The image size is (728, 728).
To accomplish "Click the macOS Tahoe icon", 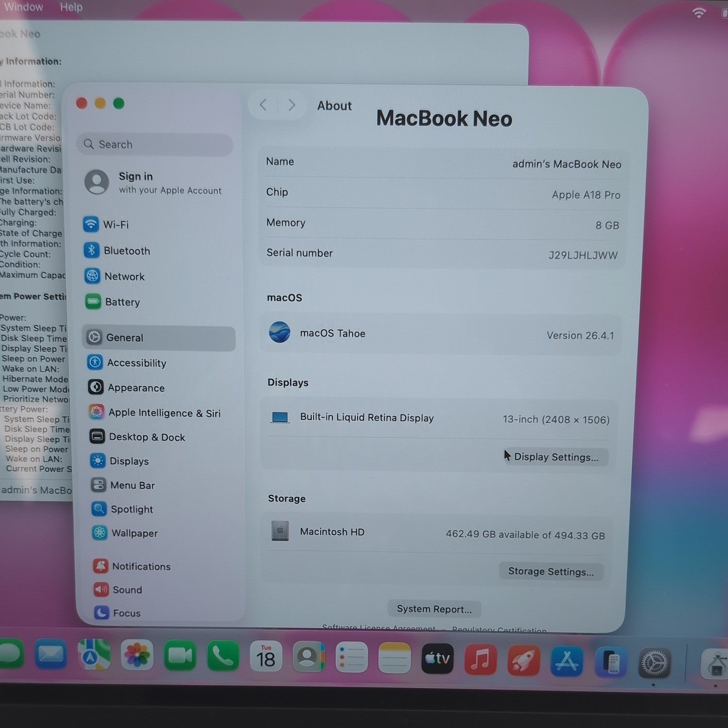I will [x=280, y=332].
